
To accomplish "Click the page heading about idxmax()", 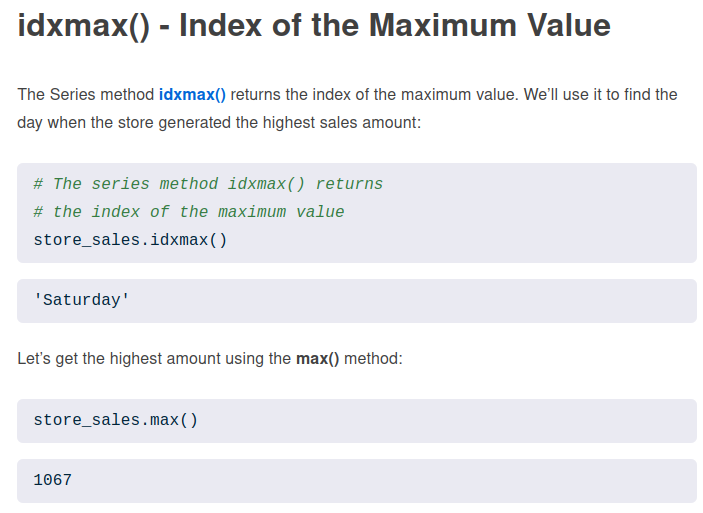I will click(314, 25).
